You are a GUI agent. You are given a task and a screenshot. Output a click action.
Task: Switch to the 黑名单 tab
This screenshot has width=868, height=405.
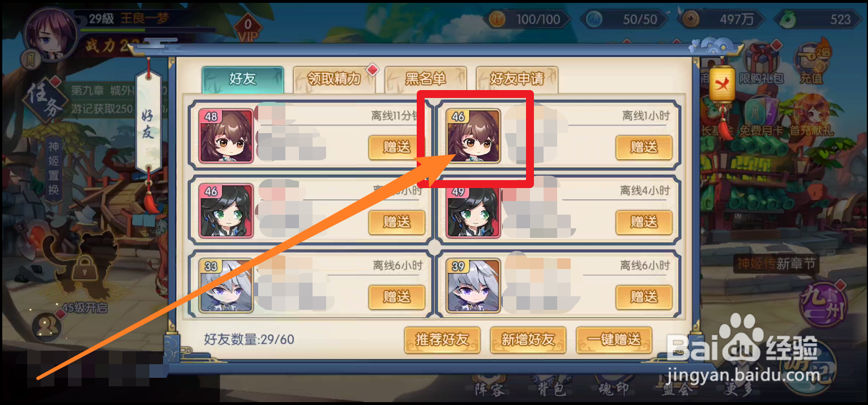coord(426,79)
